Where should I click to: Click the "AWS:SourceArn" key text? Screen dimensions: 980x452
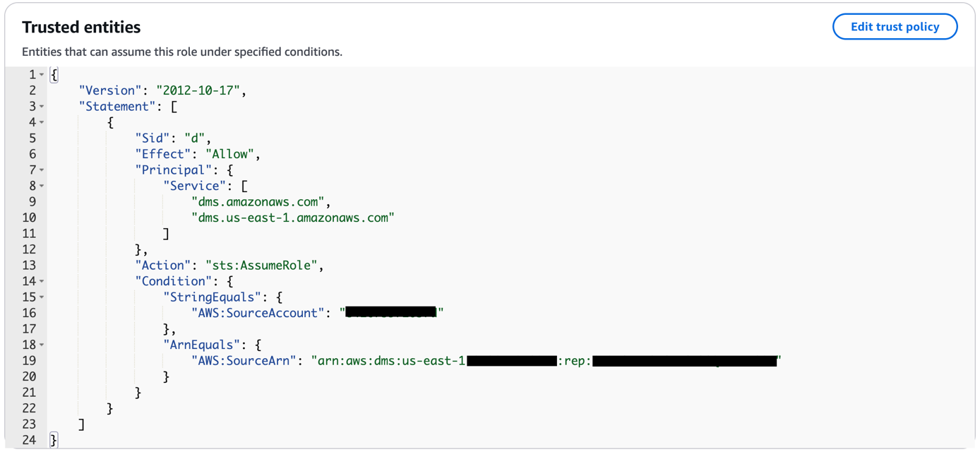click(x=244, y=361)
